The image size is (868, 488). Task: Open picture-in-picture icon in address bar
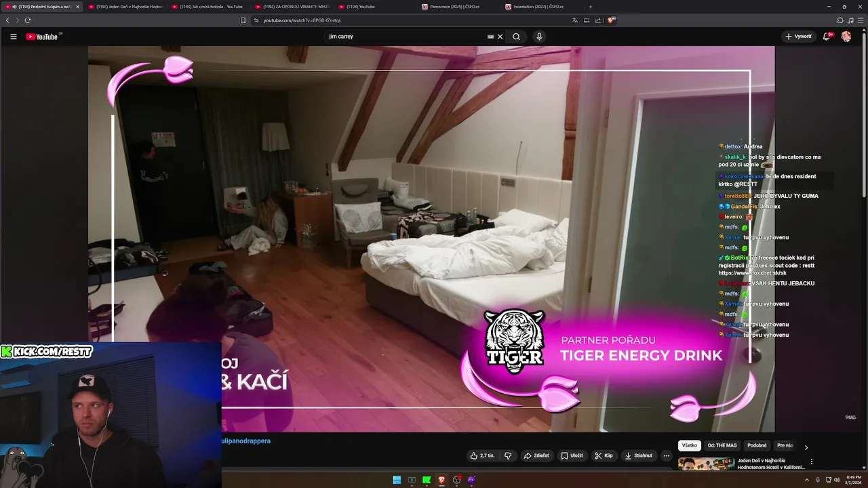coord(587,20)
